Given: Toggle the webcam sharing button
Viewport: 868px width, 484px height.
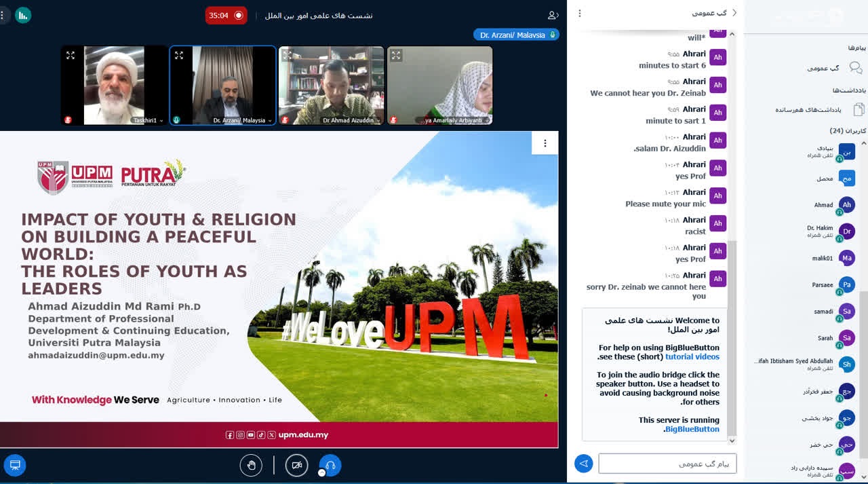Looking at the screenshot, I should pyautogui.click(x=296, y=465).
